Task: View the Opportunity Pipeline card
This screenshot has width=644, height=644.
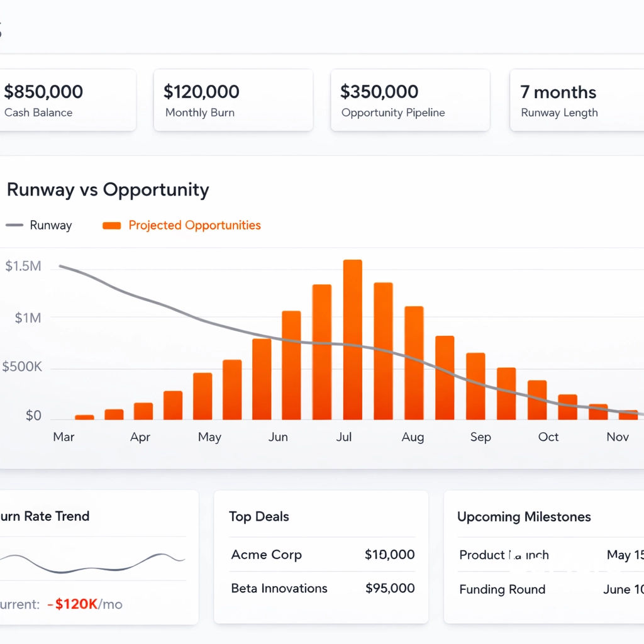Action: (x=410, y=99)
